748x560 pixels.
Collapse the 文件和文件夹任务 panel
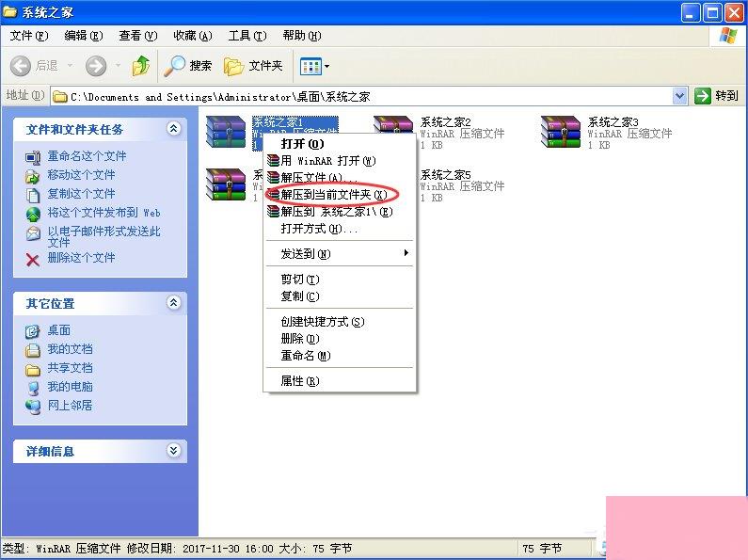pyautogui.click(x=174, y=128)
